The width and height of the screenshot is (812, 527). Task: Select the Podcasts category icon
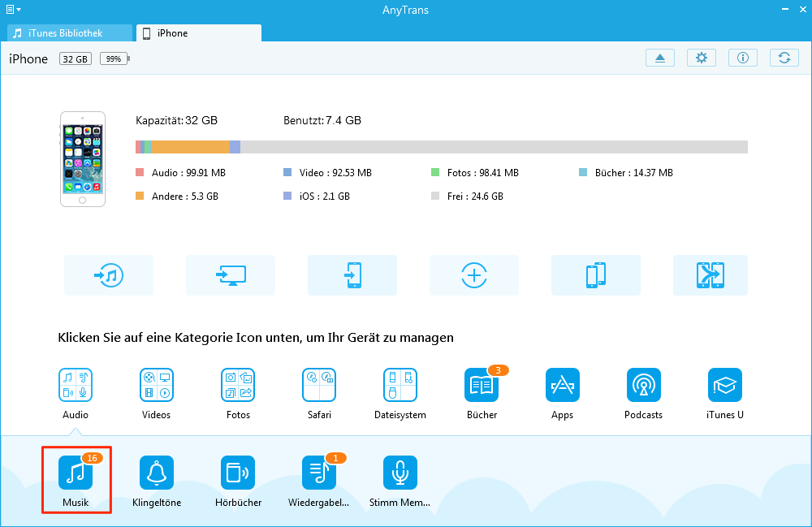pyautogui.click(x=644, y=385)
